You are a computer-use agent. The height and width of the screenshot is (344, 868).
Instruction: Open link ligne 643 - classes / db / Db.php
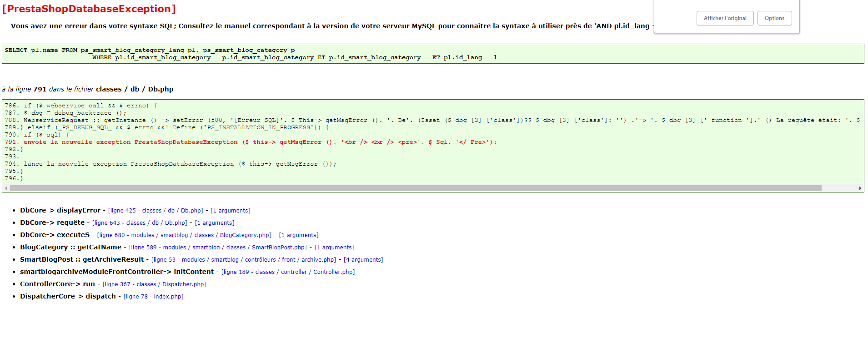(140, 223)
